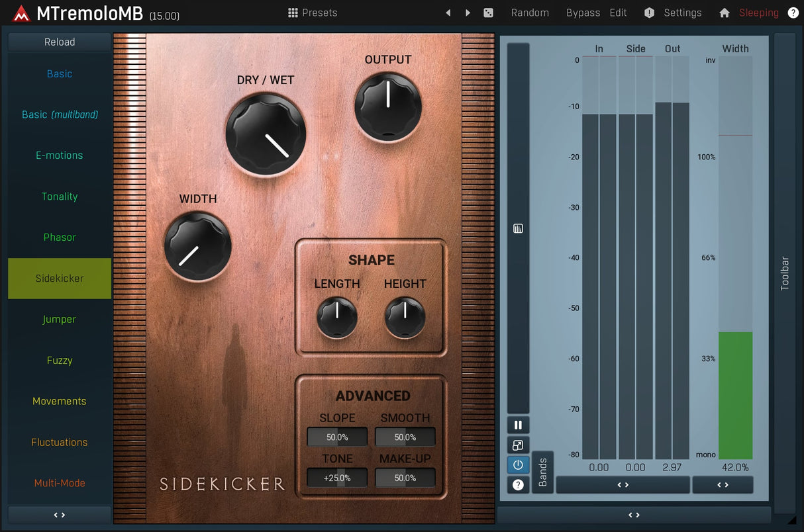
Task: Select the Jumper device tab
Action: click(60, 320)
